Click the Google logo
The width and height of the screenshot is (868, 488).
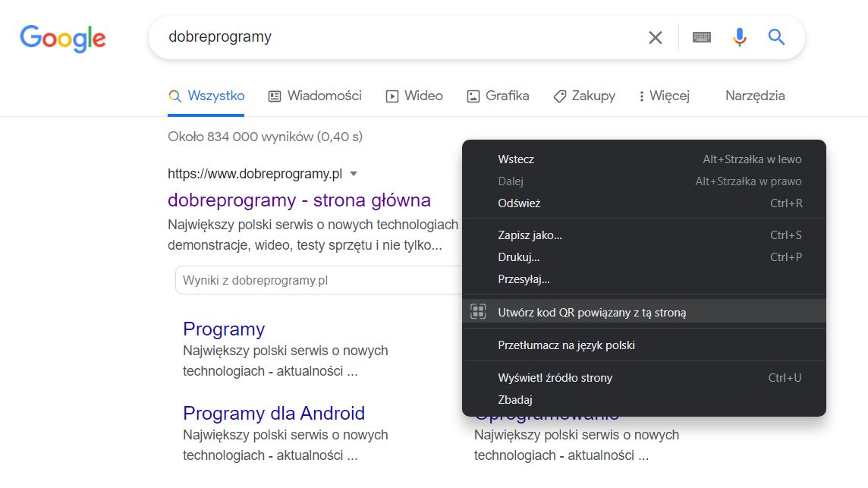pos(62,37)
